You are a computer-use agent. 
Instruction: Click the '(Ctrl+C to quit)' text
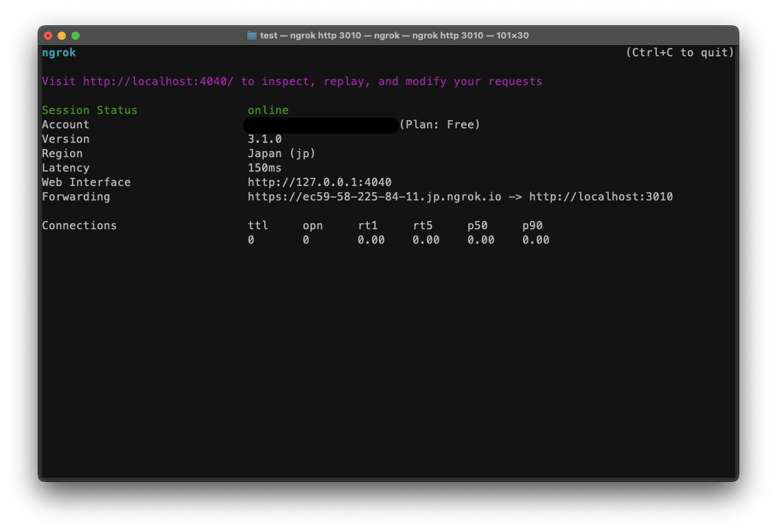click(x=680, y=53)
